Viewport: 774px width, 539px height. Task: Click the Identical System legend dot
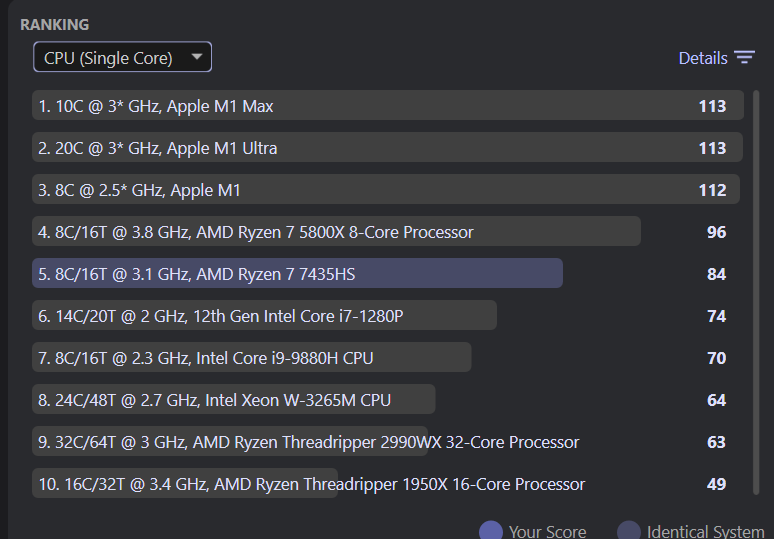pyautogui.click(x=629, y=531)
